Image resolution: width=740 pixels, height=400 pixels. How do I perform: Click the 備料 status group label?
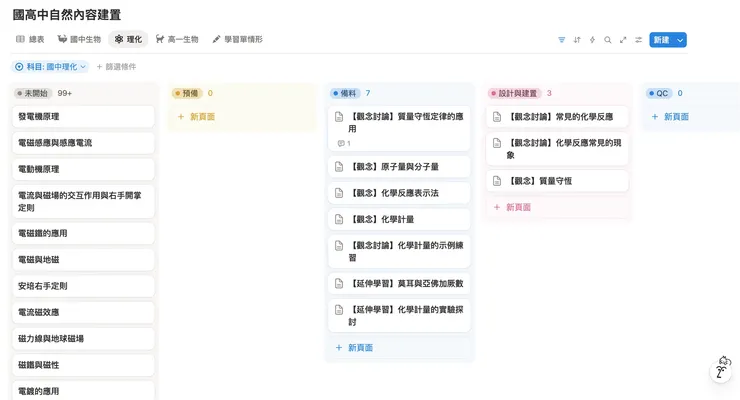[x=345, y=93]
